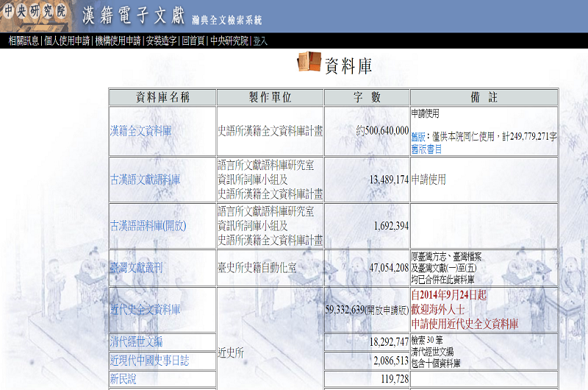The width and height of the screenshot is (588, 390).
Task: Click the 18,292,747 character count cell
Action: click(x=367, y=342)
